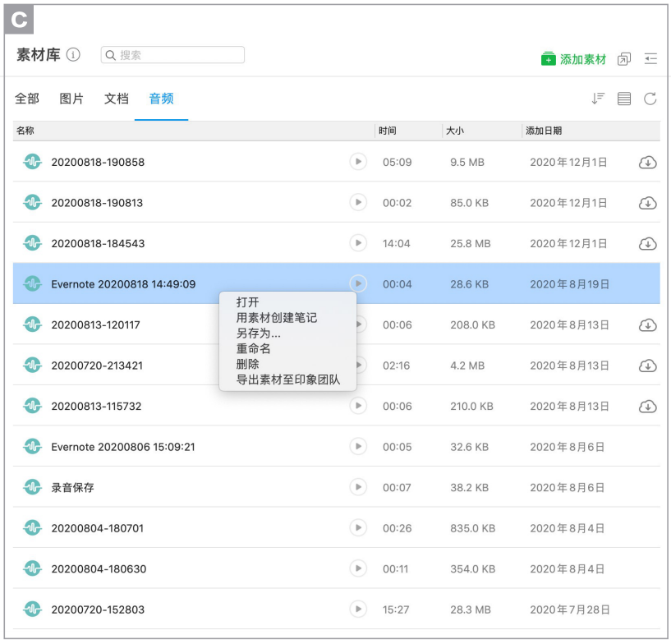
Task: Play the 录音保存 audio
Action: click(358, 487)
